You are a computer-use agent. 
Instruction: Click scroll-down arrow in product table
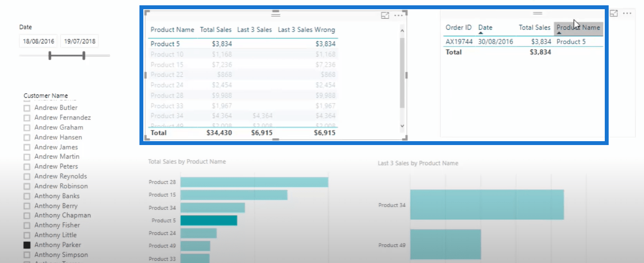coord(402,126)
